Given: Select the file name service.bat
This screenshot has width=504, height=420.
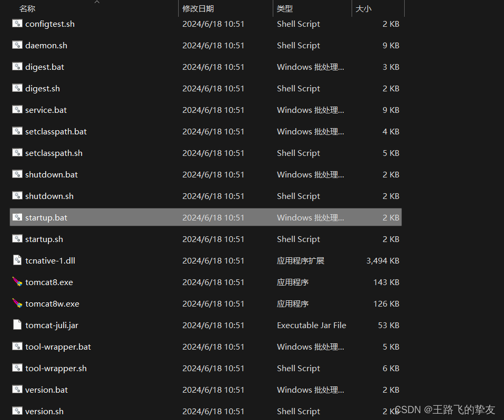Looking at the screenshot, I should point(46,110).
